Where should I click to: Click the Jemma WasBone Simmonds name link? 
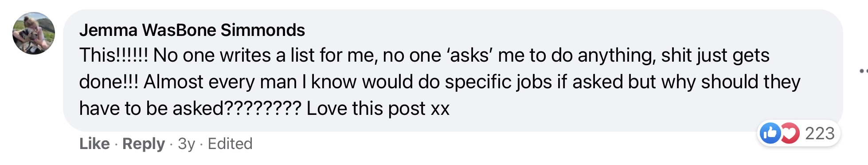(x=192, y=30)
